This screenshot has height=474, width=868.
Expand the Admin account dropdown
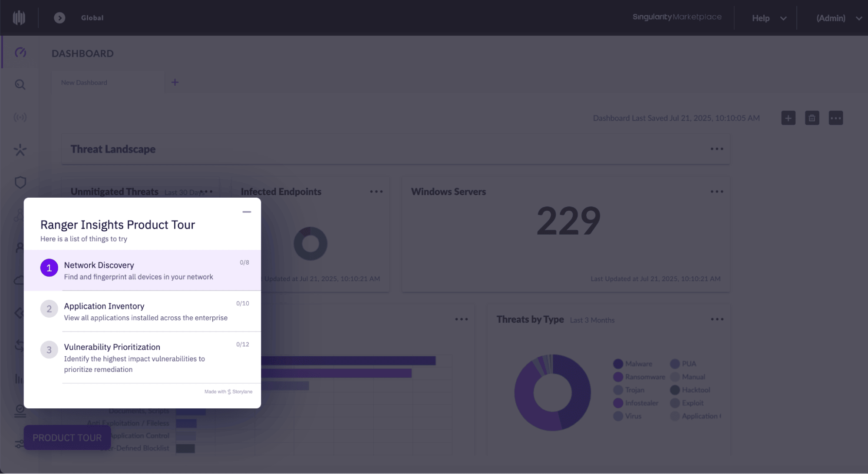[x=838, y=18]
